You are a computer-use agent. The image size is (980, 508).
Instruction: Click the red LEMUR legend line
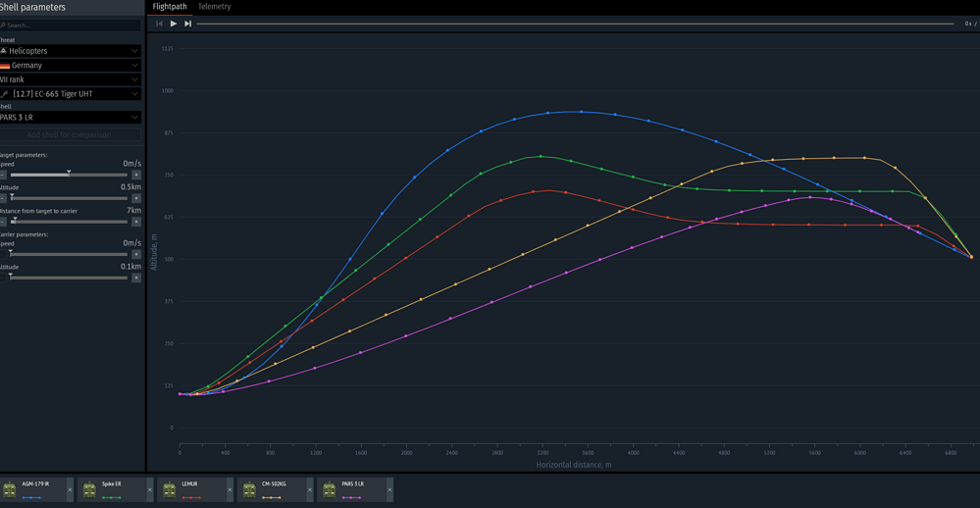point(191,498)
